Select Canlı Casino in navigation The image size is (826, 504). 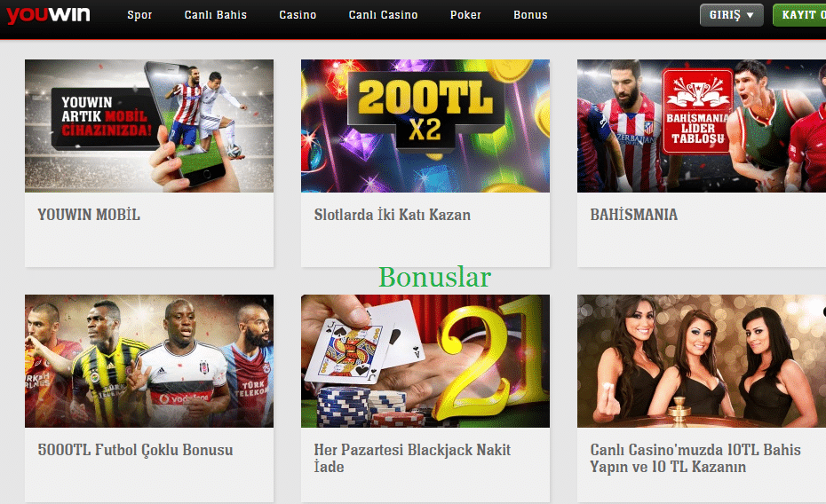point(383,15)
